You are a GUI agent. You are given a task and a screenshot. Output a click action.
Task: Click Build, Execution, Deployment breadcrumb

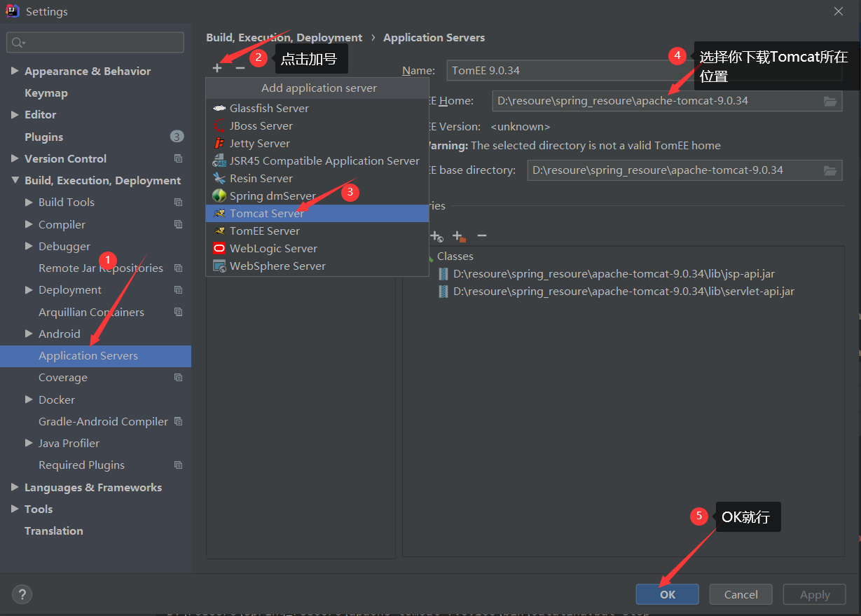click(x=284, y=38)
